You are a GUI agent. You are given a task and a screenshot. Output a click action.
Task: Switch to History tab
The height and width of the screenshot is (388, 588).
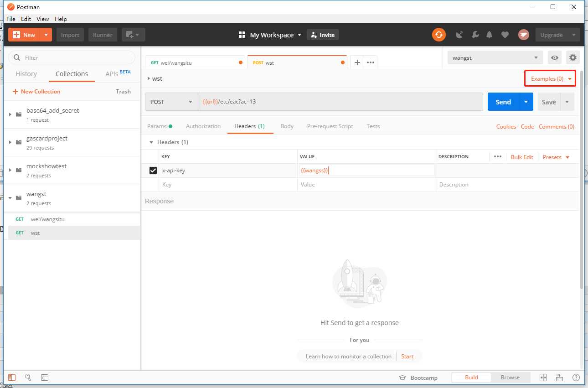click(x=26, y=74)
